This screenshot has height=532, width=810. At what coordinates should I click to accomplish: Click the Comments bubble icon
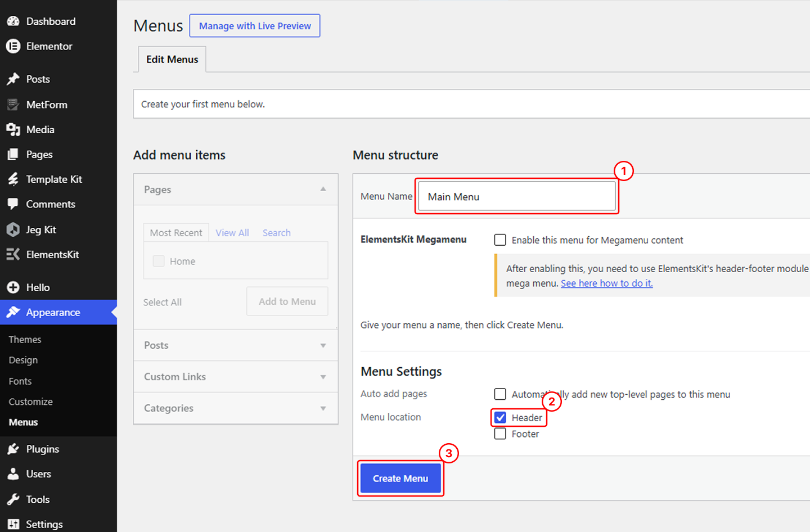[13, 204]
